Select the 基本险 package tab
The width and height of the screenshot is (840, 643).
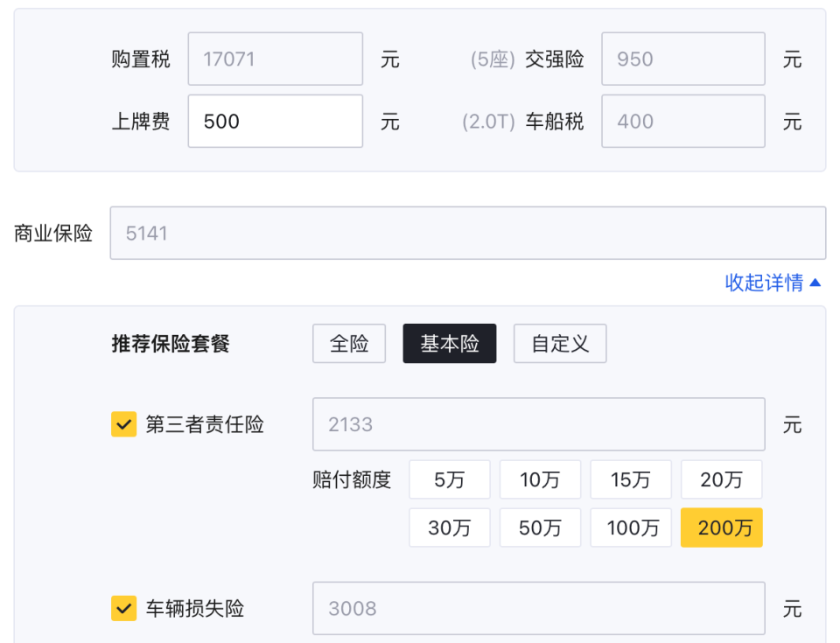[449, 343]
